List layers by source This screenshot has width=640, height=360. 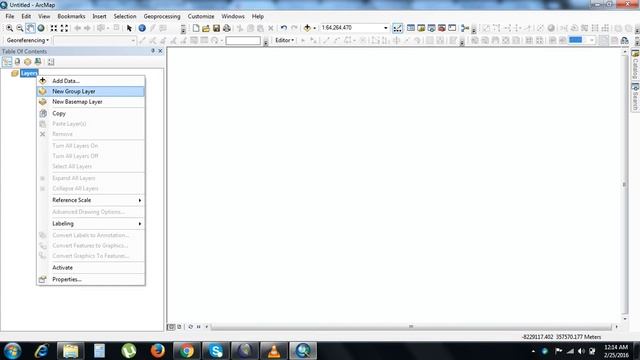pos(17,62)
